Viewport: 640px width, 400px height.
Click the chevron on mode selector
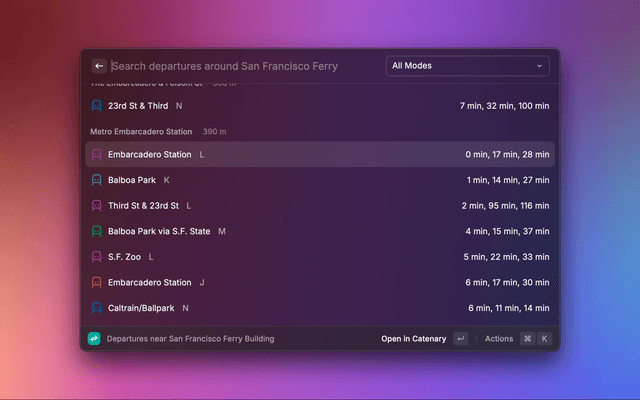click(540, 66)
